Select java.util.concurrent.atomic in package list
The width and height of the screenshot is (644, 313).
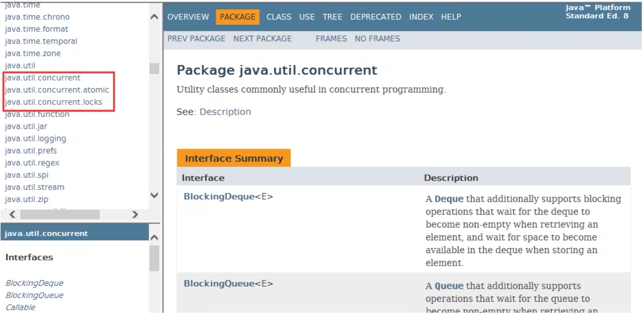(57, 90)
